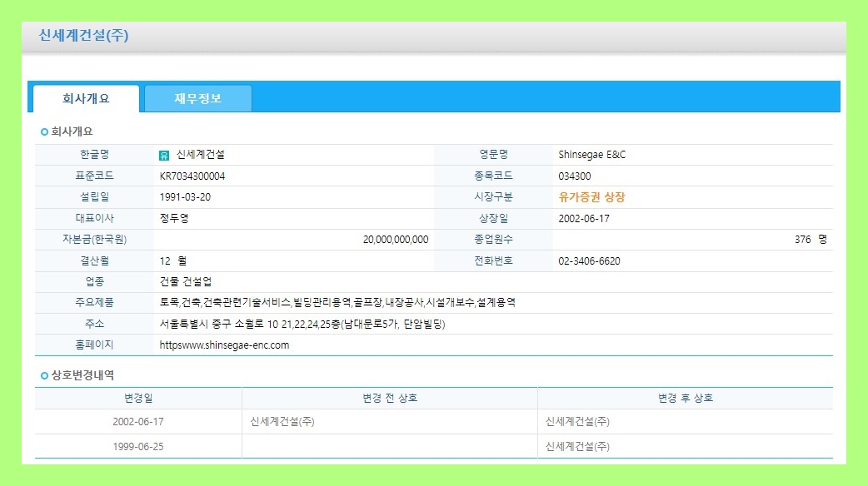Click the 종목코드 label
Screen dimensions: 868x486
(494, 176)
